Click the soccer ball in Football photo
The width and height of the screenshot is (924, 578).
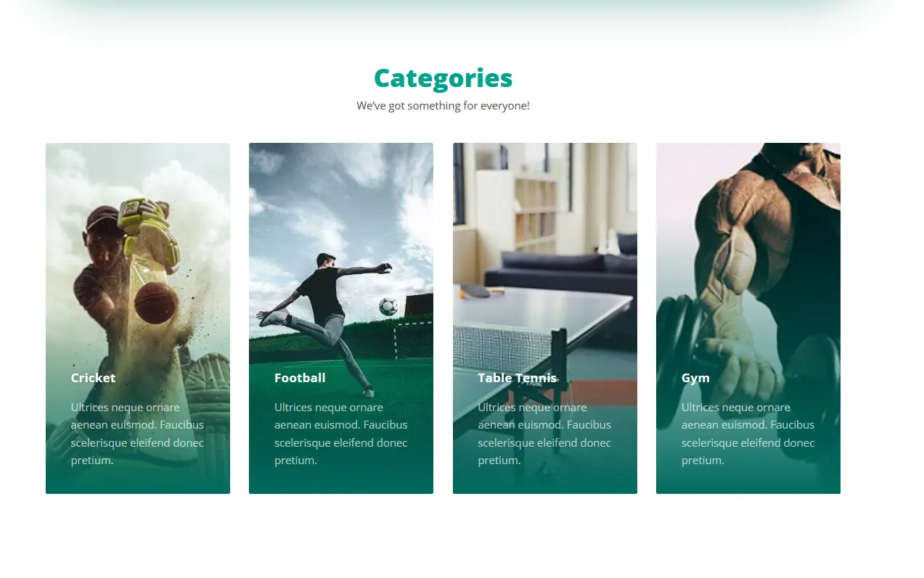pyautogui.click(x=388, y=306)
